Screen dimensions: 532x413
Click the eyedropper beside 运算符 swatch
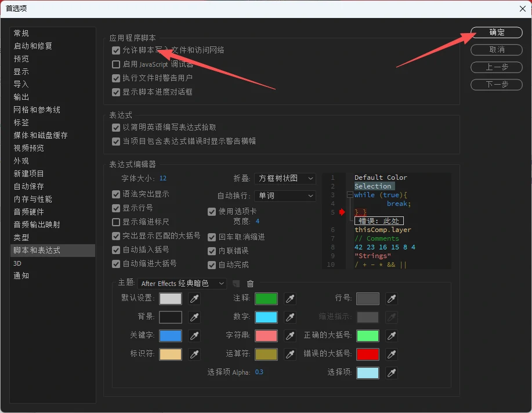(x=290, y=354)
